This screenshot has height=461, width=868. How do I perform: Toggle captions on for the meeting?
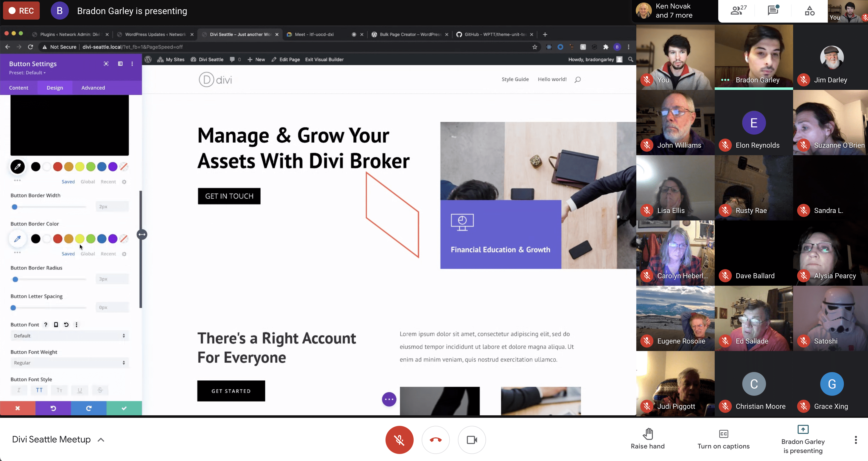pos(723,437)
